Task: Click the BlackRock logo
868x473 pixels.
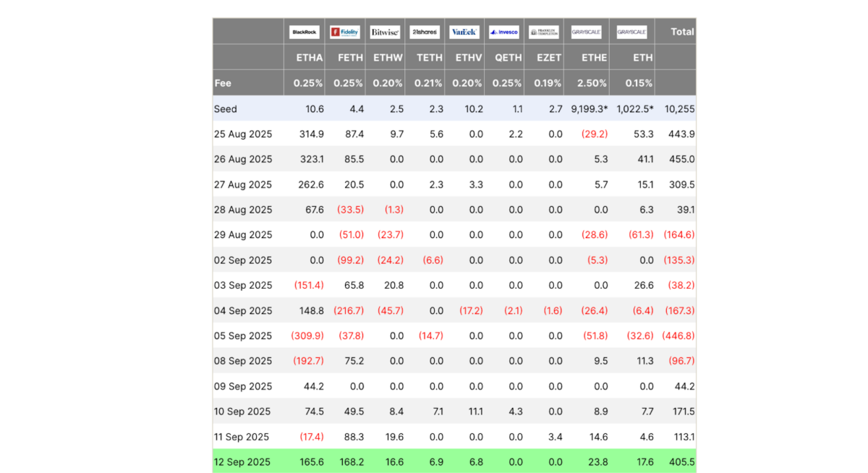Action: pos(304,32)
